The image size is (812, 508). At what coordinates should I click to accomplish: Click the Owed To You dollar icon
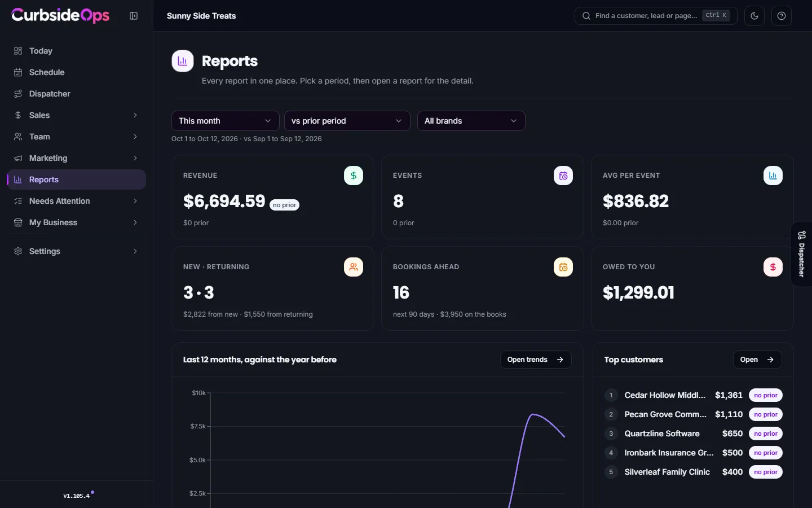773,267
